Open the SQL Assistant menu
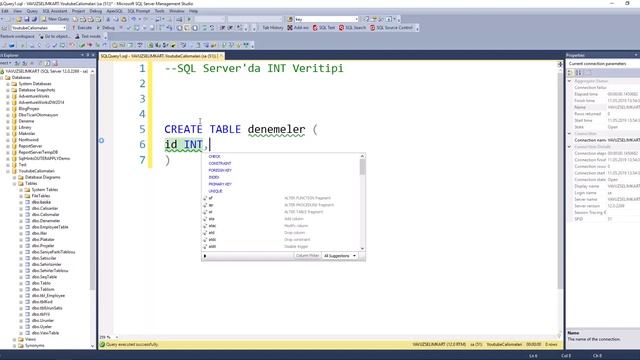 click(x=55, y=11)
